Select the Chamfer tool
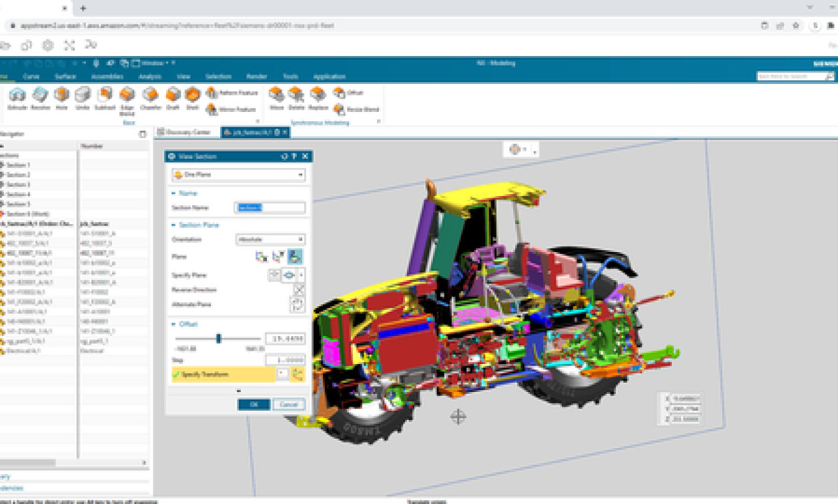838x504 pixels. click(x=151, y=99)
